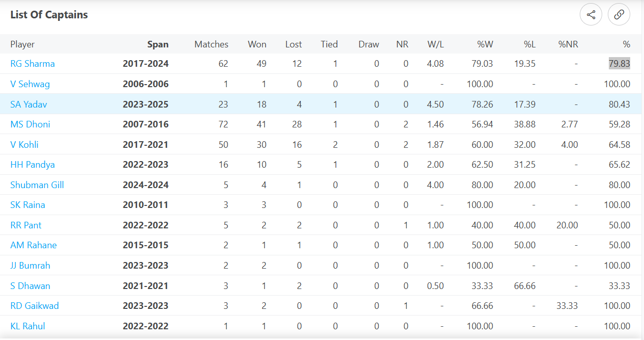Open SK Raina player link
644x340 pixels.
coord(28,205)
